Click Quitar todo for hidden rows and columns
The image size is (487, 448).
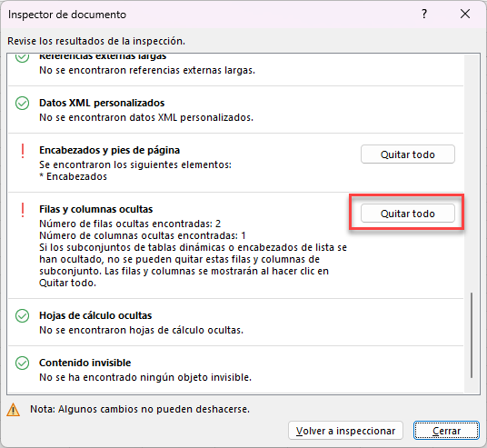coord(407,214)
